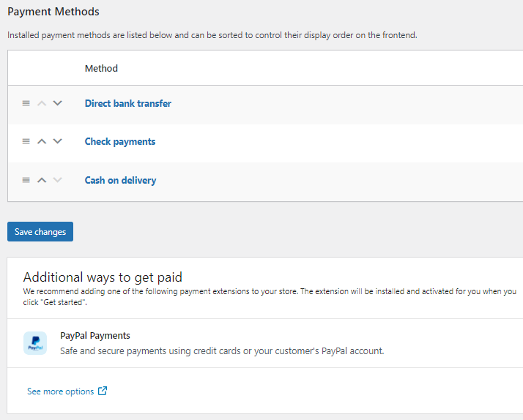The width and height of the screenshot is (523, 420).
Task: Move Direct bank transfer down one position
Action: coord(58,103)
